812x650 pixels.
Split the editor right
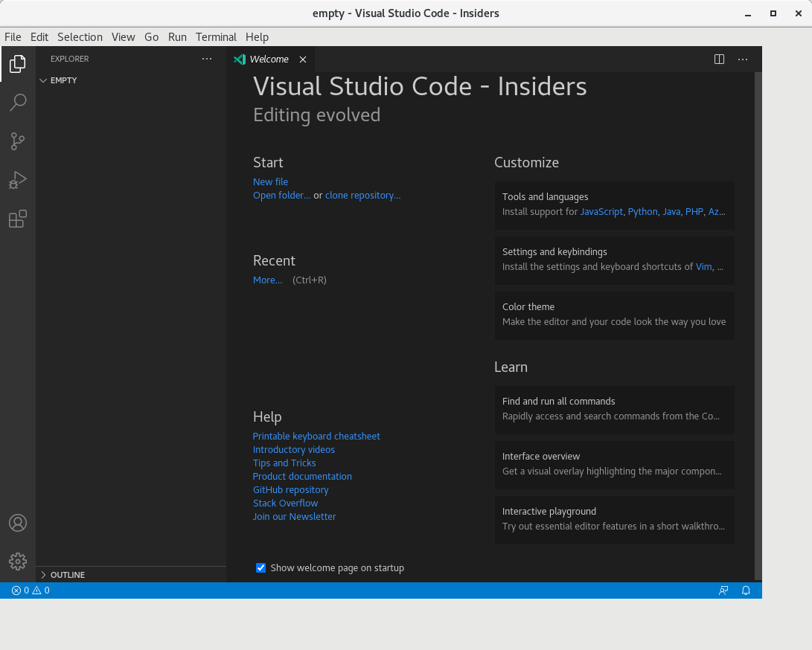click(x=719, y=59)
